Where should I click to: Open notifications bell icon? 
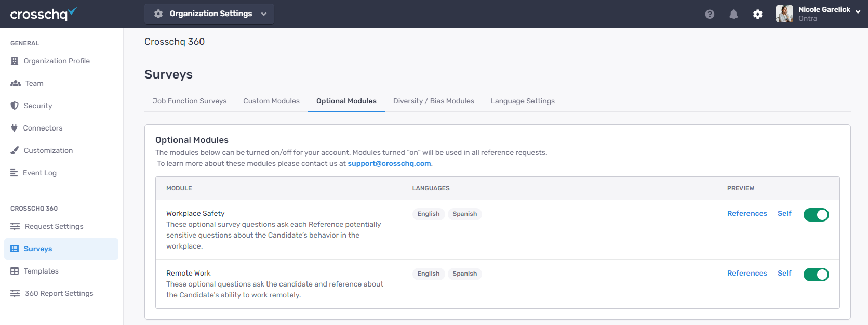click(x=733, y=14)
